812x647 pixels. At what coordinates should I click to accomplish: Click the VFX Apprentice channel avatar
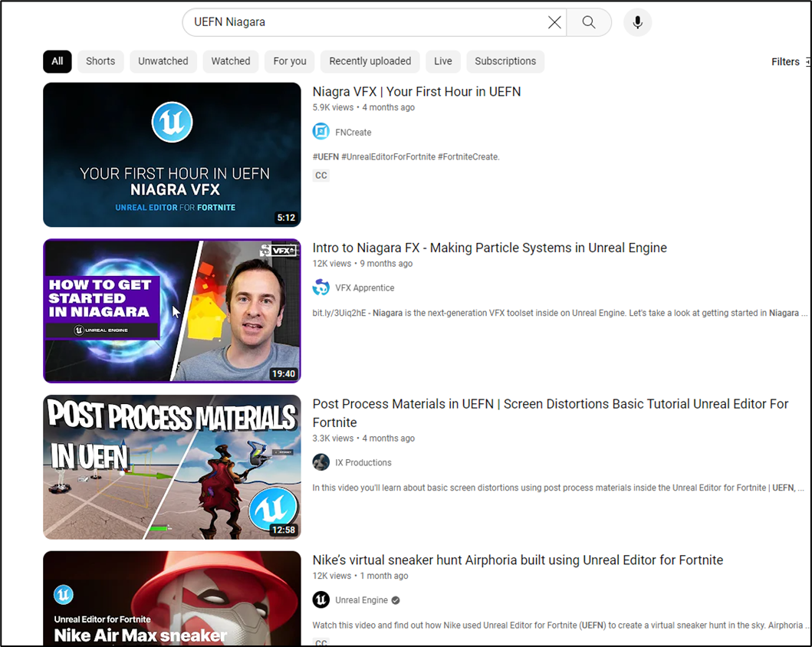[321, 287]
